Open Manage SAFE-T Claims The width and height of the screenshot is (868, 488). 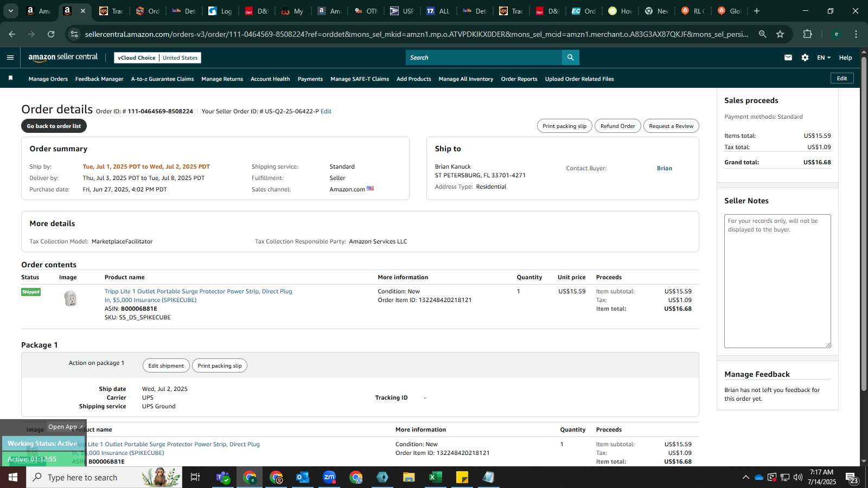360,79
